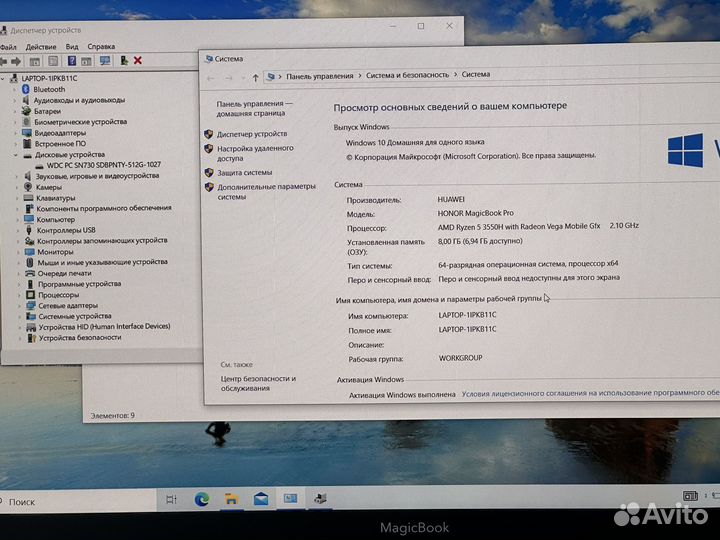Viewport: 720px width, 540px height.
Task: Open File Explorer from taskbar
Action: coord(231,499)
